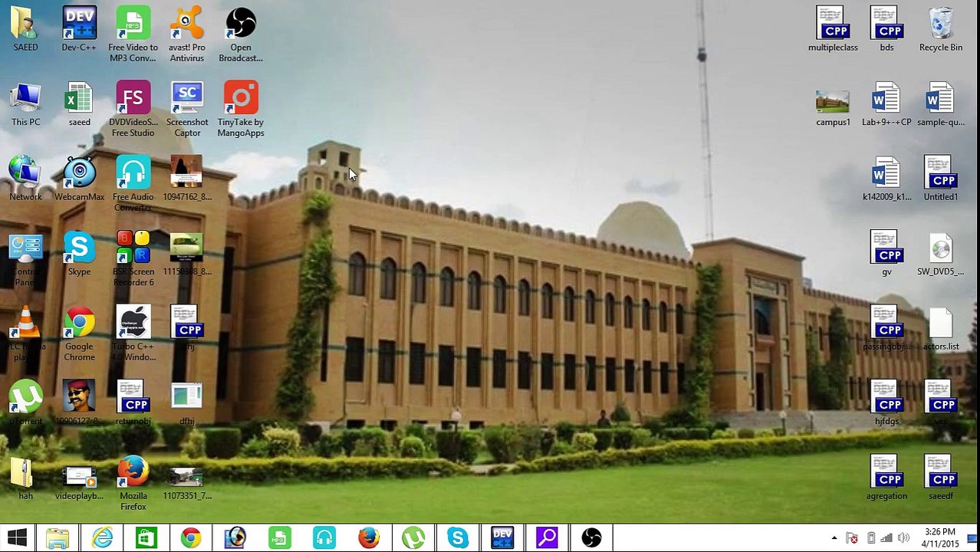Open the SW_DVD5 disc image file
Image resolution: width=980 pixels, height=552 pixels.
(940, 254)
